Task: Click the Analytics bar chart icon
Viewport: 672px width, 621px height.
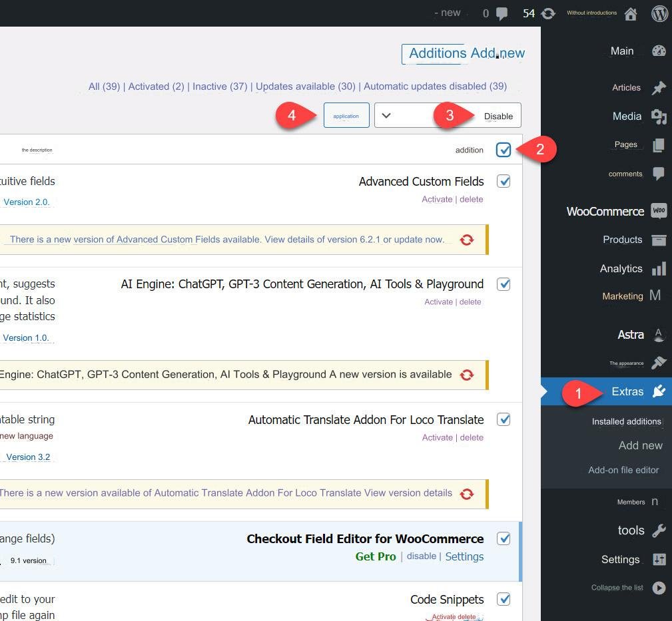Action: point(659,268)
